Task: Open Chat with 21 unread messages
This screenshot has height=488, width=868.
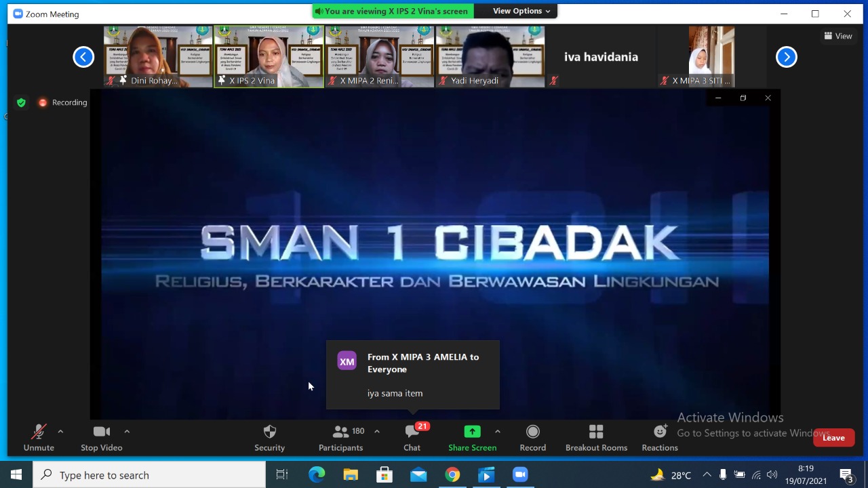Action: tap(412, 438)
